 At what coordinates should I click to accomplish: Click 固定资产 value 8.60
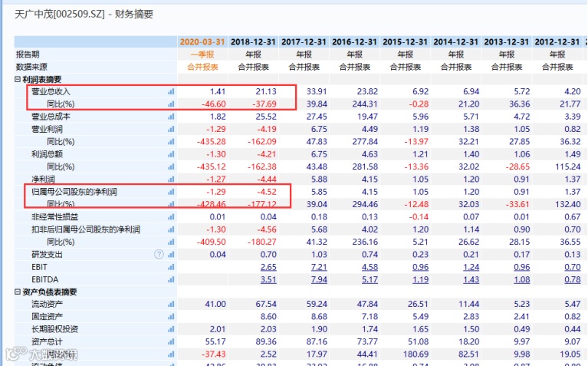pos(268,317)
